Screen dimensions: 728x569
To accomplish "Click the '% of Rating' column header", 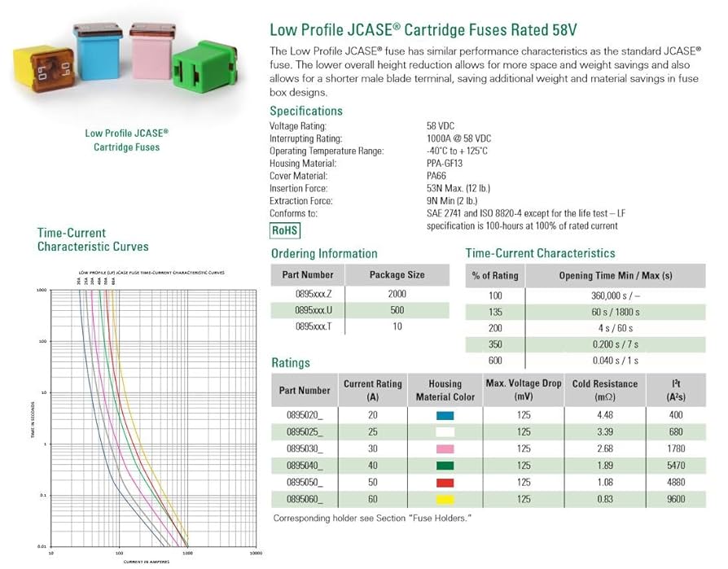I will pos(495,276).
